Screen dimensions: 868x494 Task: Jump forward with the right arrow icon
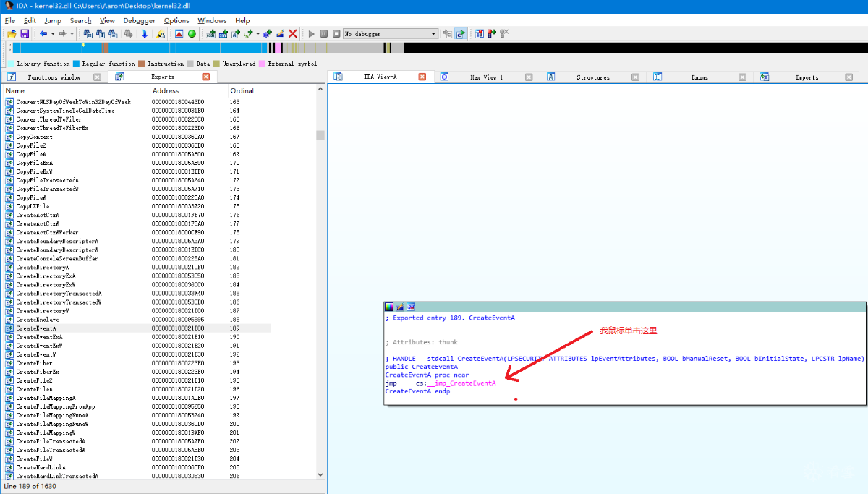63,34
